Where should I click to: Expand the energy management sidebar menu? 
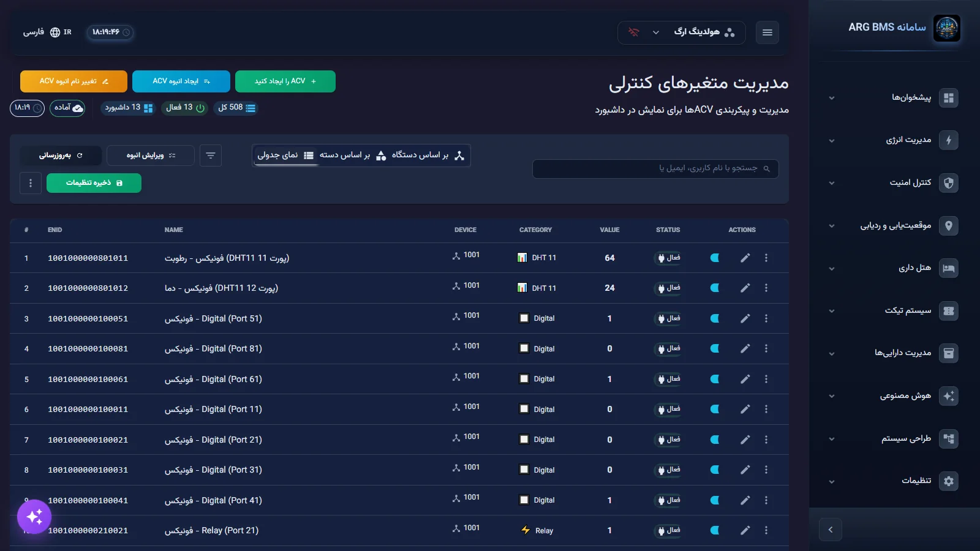pyautogui.click(x=894, y=140)
